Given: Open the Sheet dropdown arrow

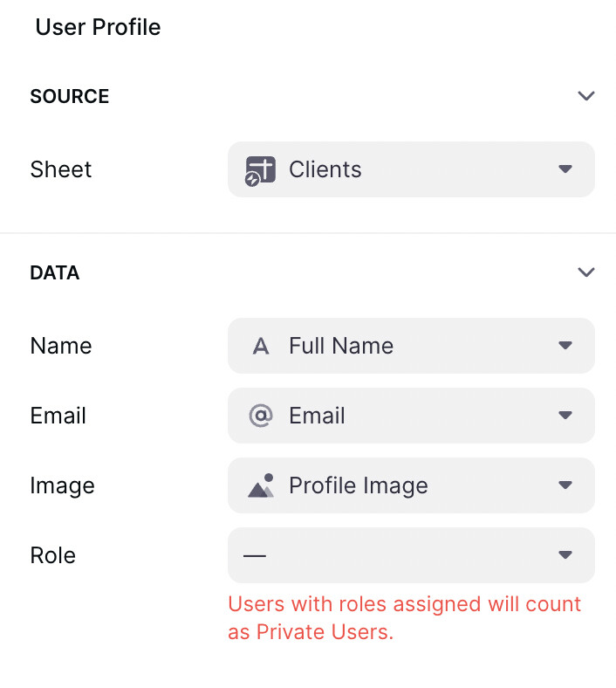Looking at the screenshot, I should coord(565,169).
